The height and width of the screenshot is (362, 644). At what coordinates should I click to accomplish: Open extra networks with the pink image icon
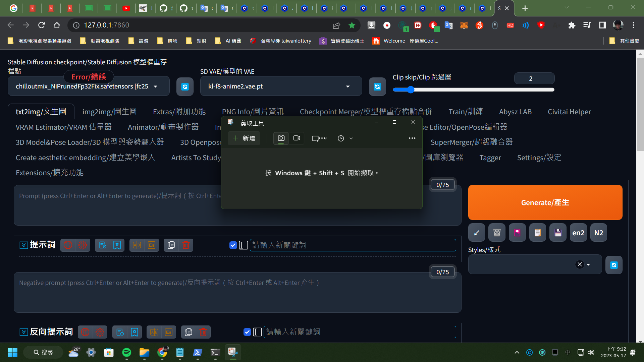point(517,232)
